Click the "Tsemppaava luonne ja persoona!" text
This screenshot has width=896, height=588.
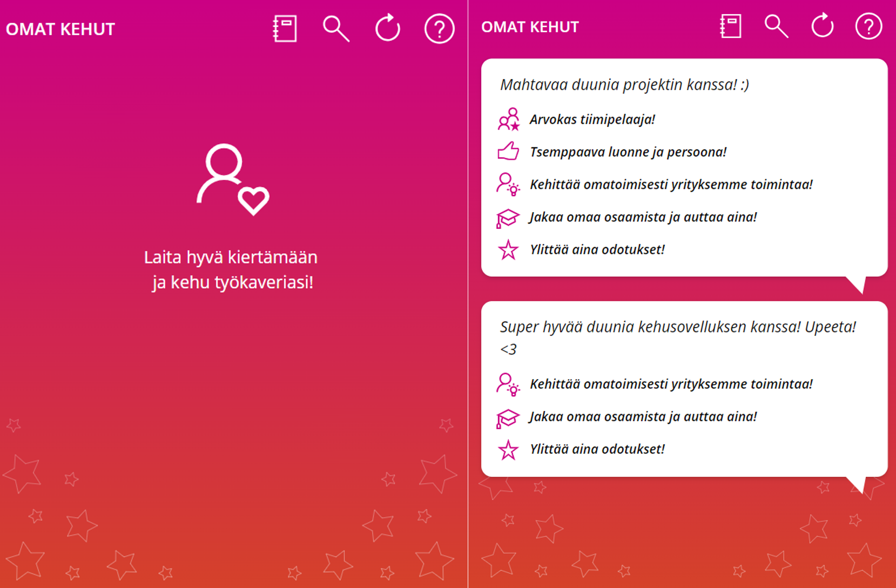coord(628,152)
